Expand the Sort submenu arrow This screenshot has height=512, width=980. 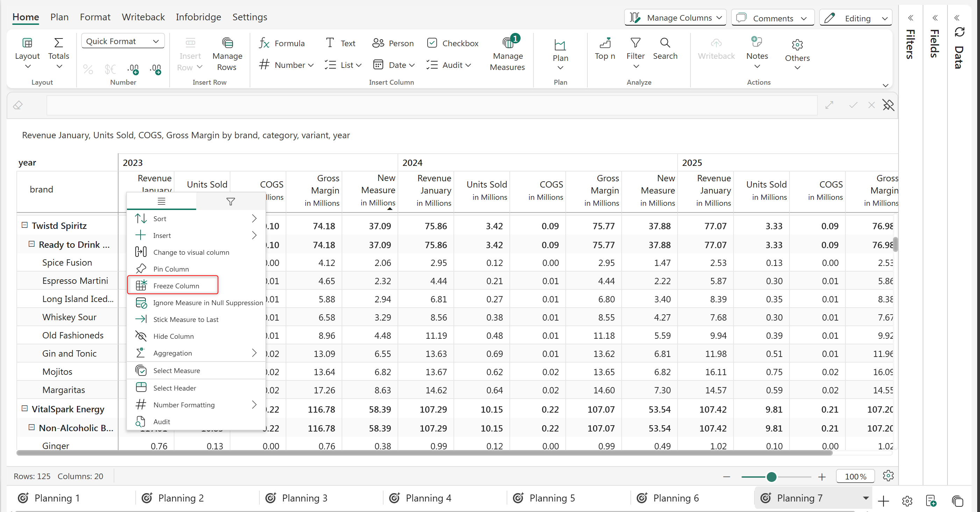[254, 218]
